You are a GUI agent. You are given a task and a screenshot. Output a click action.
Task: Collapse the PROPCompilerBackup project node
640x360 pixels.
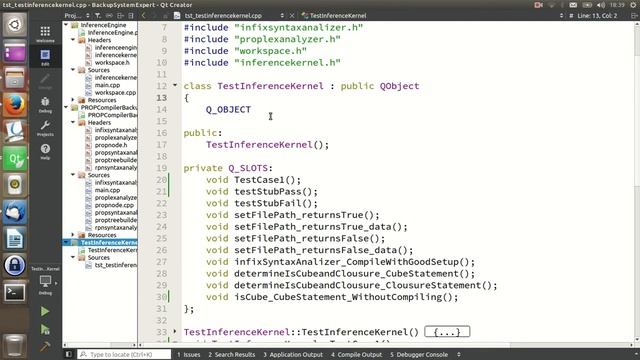(66, 107)
